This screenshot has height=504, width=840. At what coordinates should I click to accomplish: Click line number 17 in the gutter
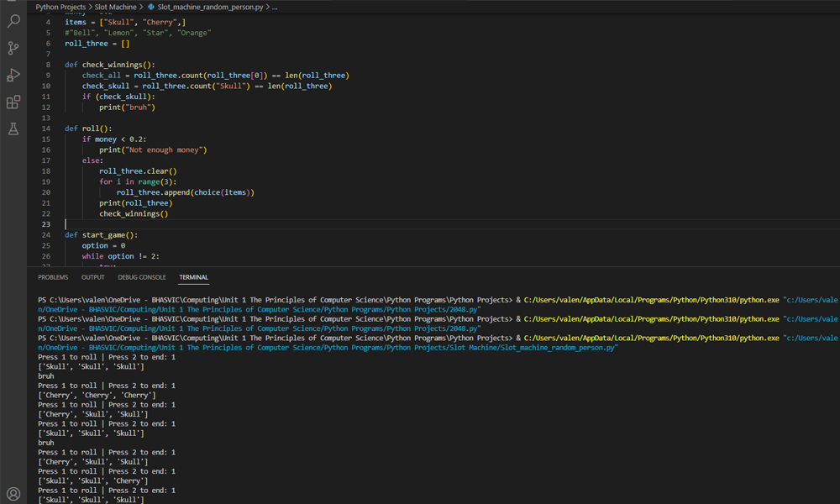pos(46,160)
